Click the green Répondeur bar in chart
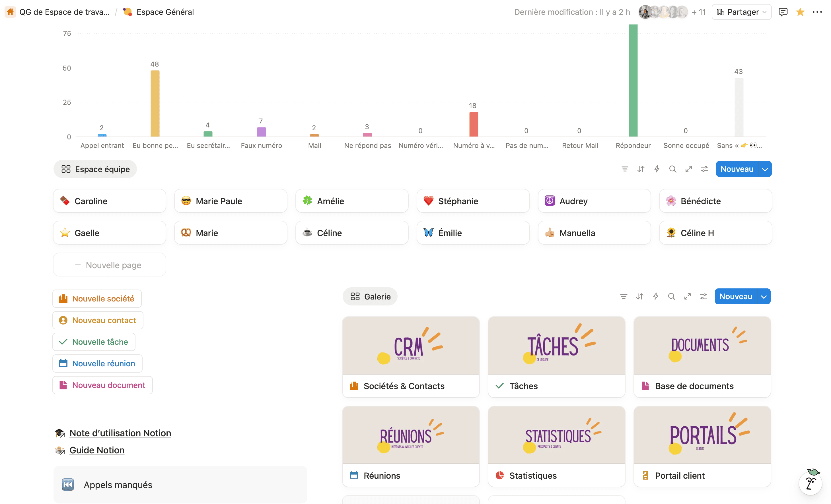The image size is (831, 504). (x=633, y=81)
